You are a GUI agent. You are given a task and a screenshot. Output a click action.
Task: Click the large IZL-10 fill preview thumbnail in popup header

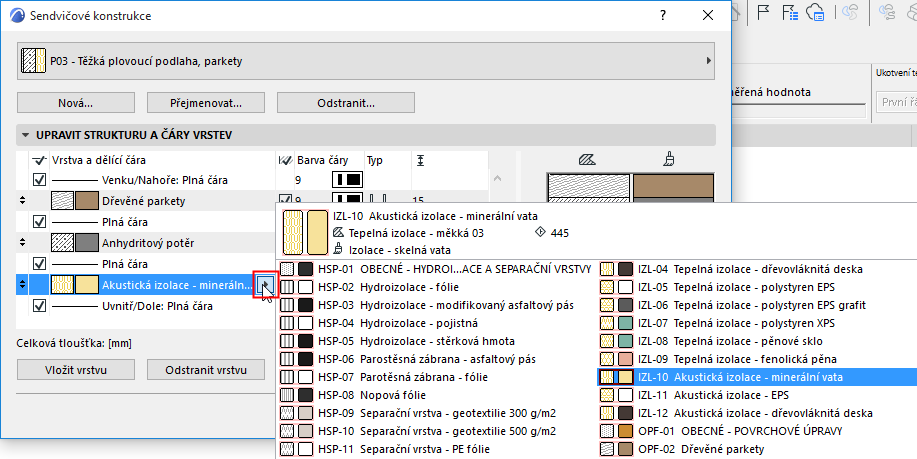point(293,233)
